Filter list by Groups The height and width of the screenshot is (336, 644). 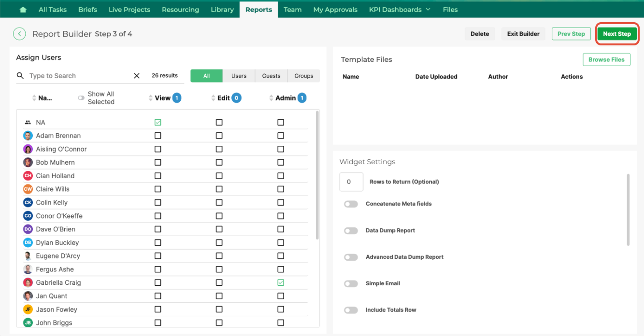pyautogui.click(x=304, y=76)
